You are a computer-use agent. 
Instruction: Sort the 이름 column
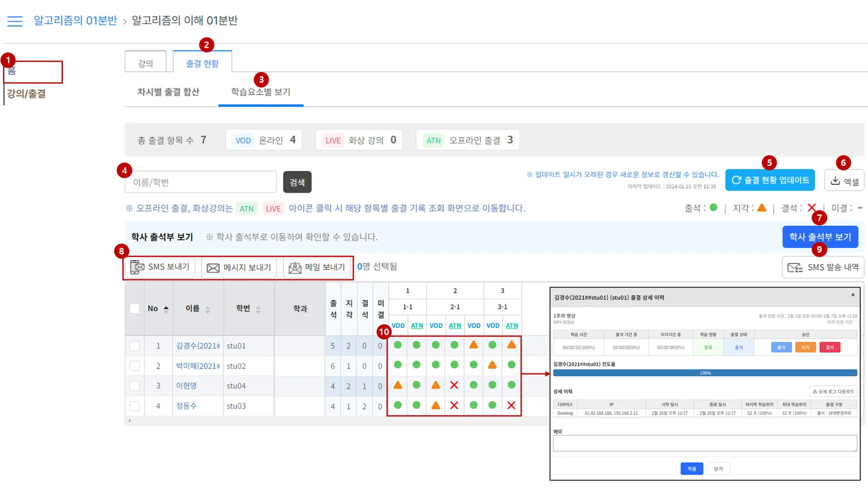(207, 309)
